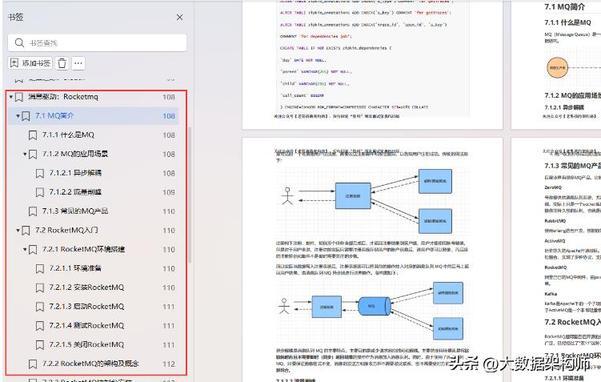Click bookmark icon beside 7.1.2.1 entry

40,173
